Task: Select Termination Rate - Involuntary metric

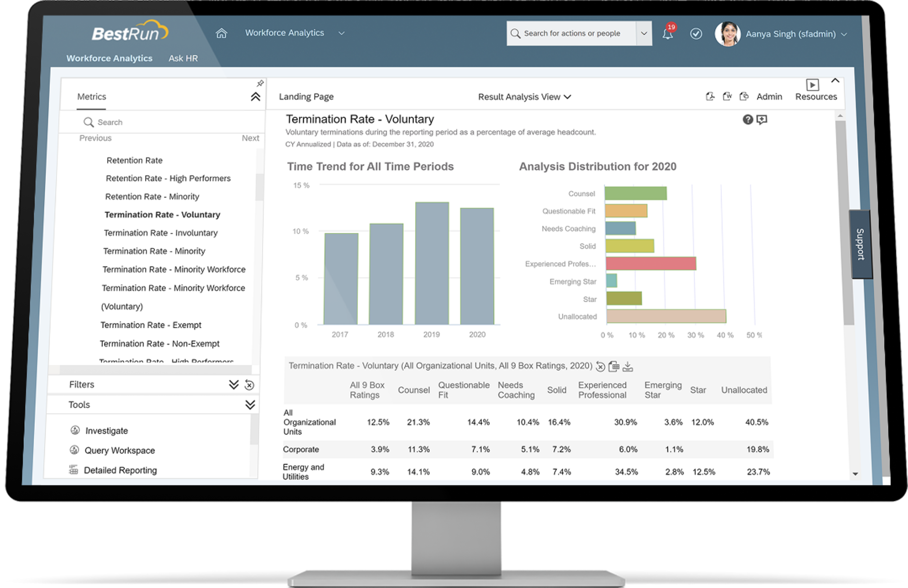Action: pyautogui.click(x=161, y=233)
